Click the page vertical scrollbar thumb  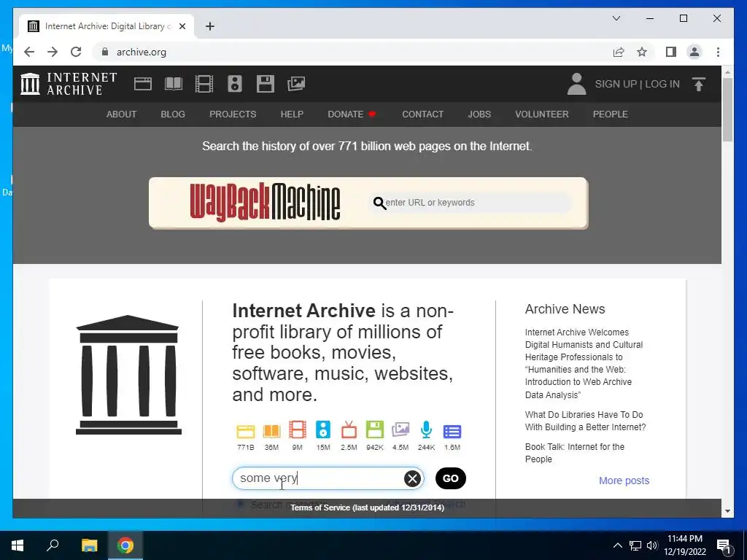pyautogui.click(x=727, y=109)
